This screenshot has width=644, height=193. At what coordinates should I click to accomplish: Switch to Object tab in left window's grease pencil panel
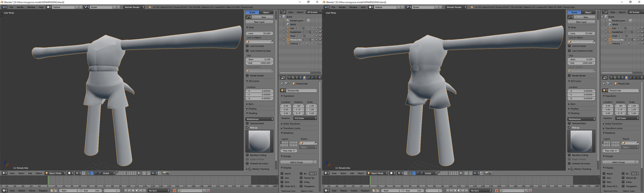click(266, 12)
